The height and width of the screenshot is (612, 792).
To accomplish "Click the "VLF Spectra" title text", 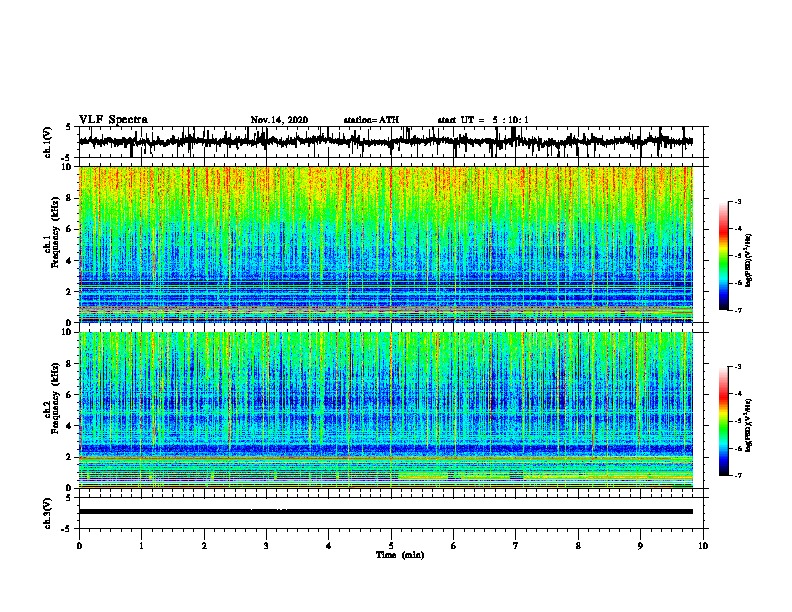I will [x=113, y=120].
